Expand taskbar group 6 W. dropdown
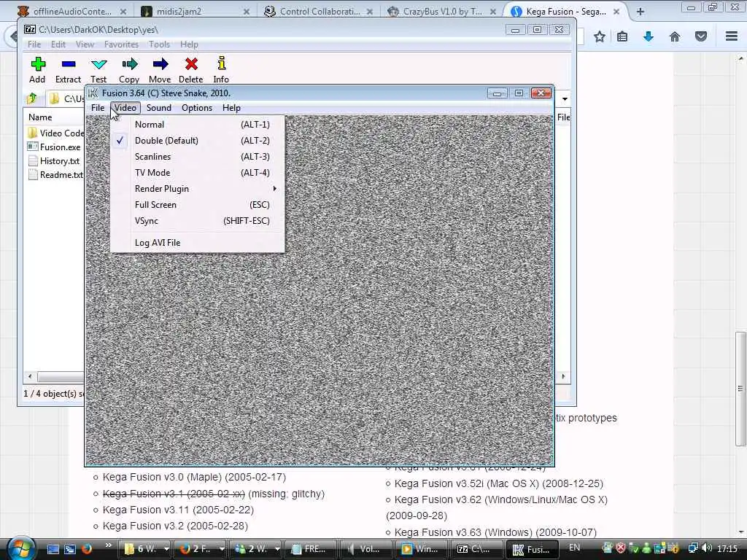The height and width of the screenshot is (560, 747). point(166,549)
